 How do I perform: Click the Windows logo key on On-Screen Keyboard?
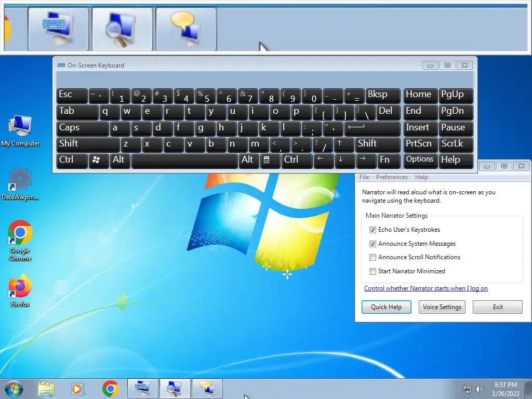point(98,161)
